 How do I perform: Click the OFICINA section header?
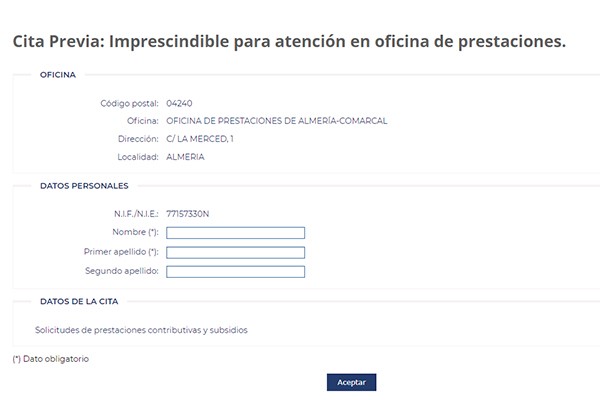pyautogui.click(x=57, y=75)
